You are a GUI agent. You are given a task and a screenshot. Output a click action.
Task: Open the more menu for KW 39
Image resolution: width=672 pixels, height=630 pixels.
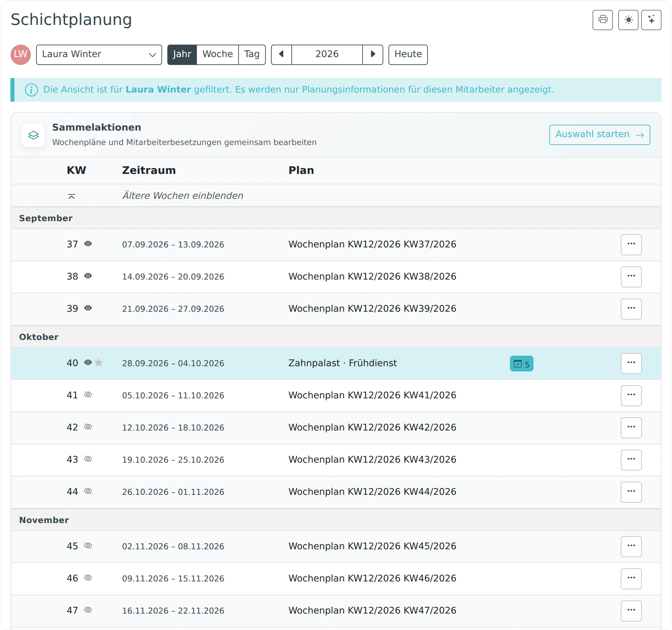(631, 309)
